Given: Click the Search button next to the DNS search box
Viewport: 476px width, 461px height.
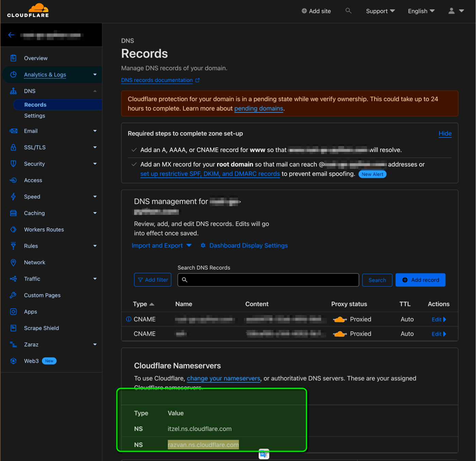Looking at the screenshot, I should (x=377, y=280).
